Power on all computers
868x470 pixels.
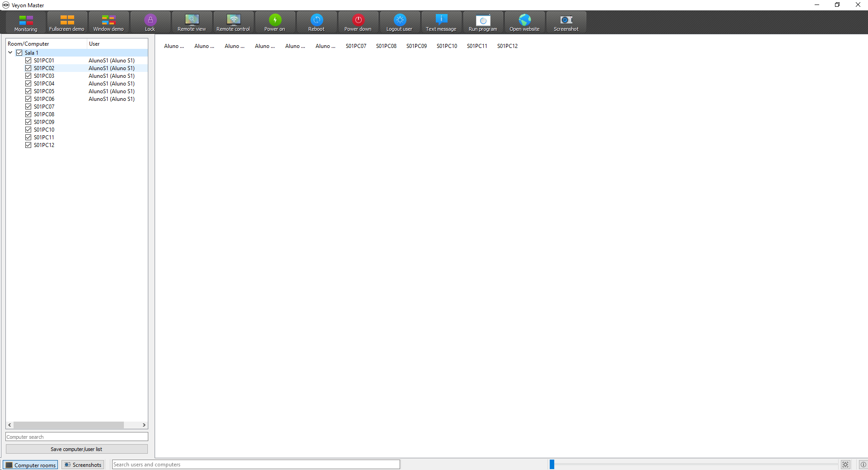(x=274, y=22)
